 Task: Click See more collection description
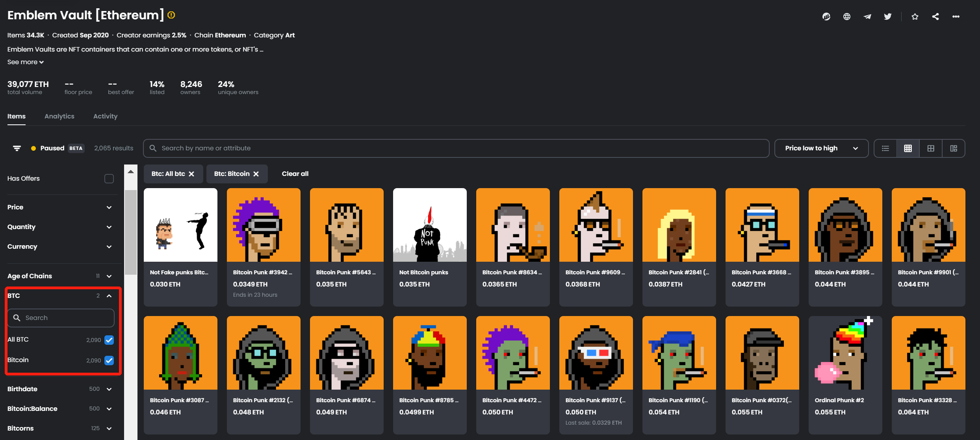click(26, 61)
